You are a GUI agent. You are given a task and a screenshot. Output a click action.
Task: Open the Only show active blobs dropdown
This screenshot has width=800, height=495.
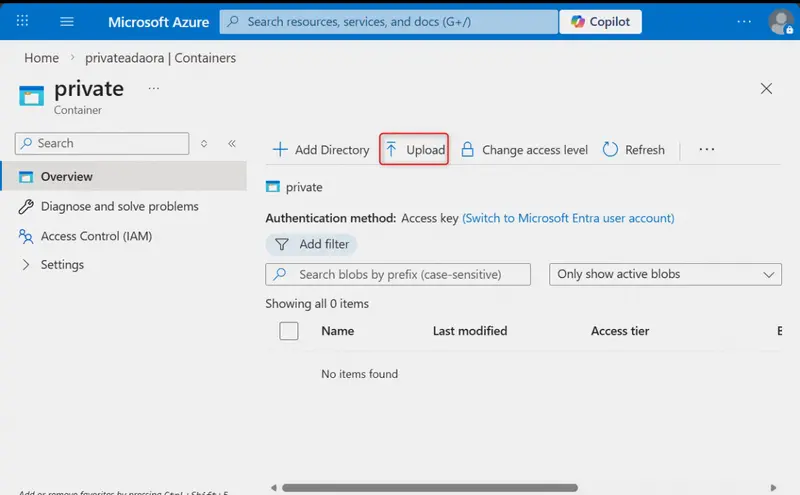click(665, 274)
